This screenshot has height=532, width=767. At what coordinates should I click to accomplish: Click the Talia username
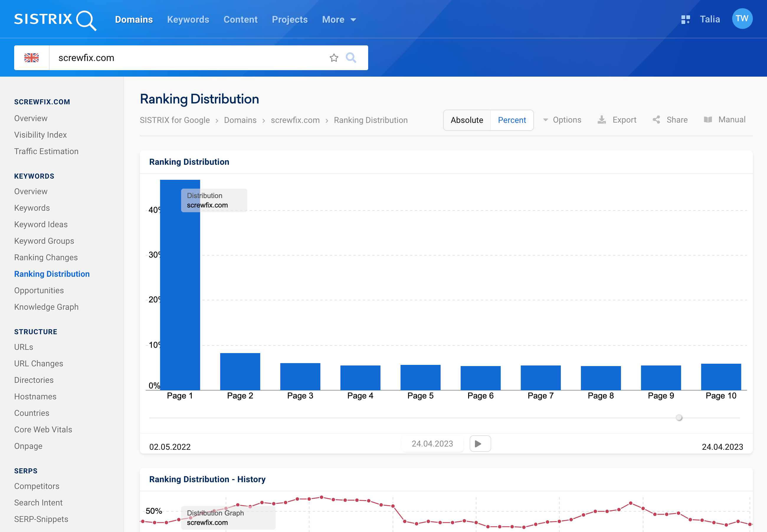tap(709, 19)
